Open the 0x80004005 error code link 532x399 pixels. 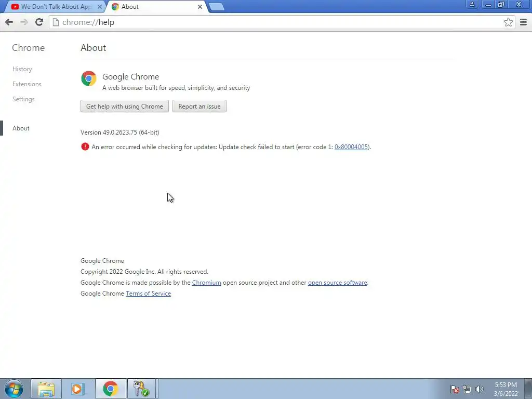pos(351,147)
